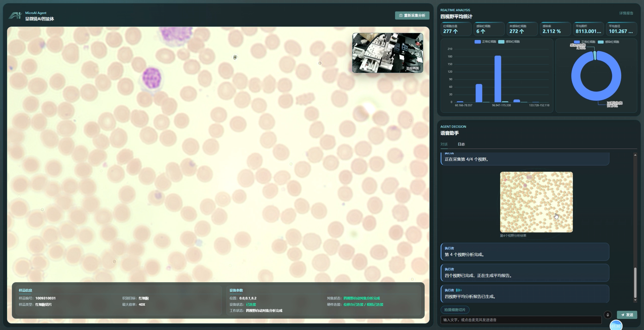Click the 重新采集分析 button

(x=412, y=15)
